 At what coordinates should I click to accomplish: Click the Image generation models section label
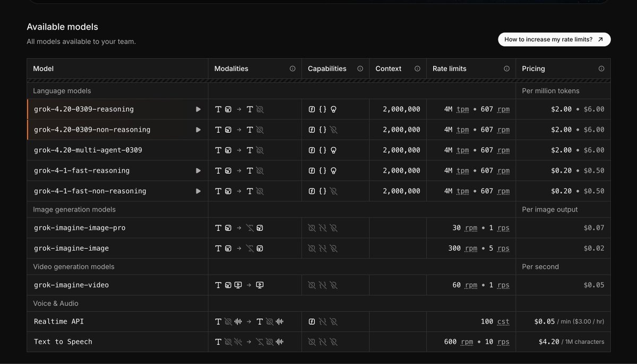pyautogui.click(x=74, y=210)
